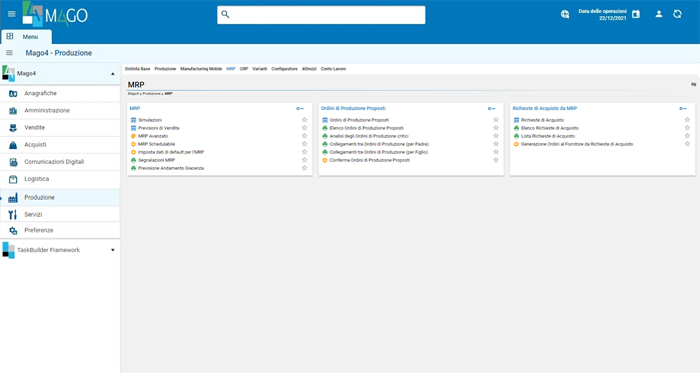700x373 pixels.
Task: Open Richieste di Acquisto item
Action: [x=542, y=120]
